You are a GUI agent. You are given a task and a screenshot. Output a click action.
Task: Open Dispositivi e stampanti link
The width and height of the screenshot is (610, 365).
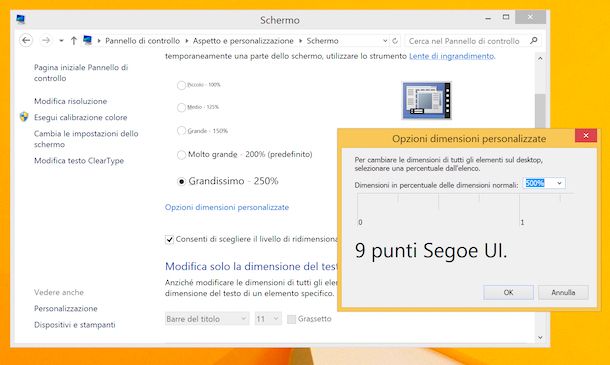pyautogui.click(x=75, y=325)
